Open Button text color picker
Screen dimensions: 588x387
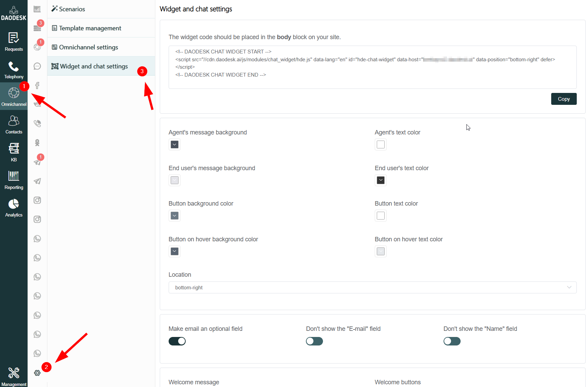[381, 216]
